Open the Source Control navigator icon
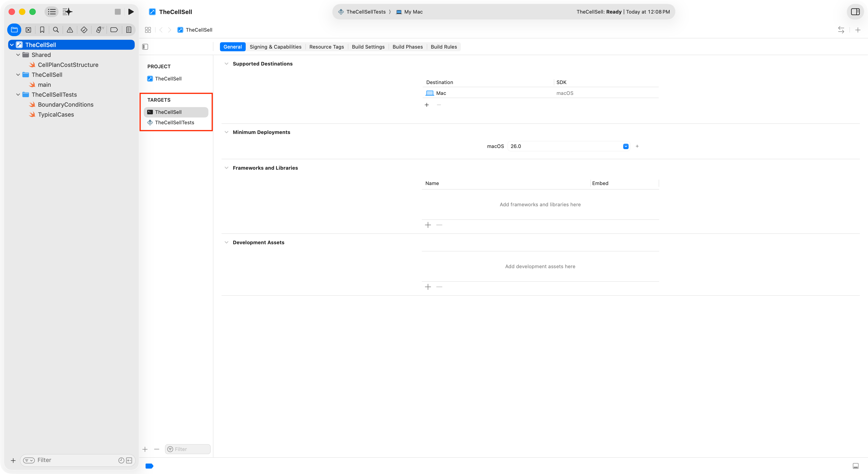 [28, 30]
